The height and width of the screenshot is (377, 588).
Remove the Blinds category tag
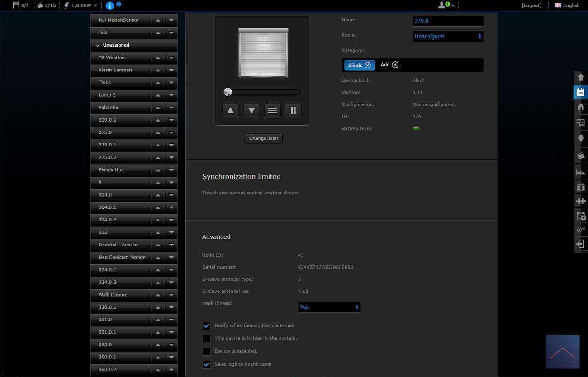[368, 65]
